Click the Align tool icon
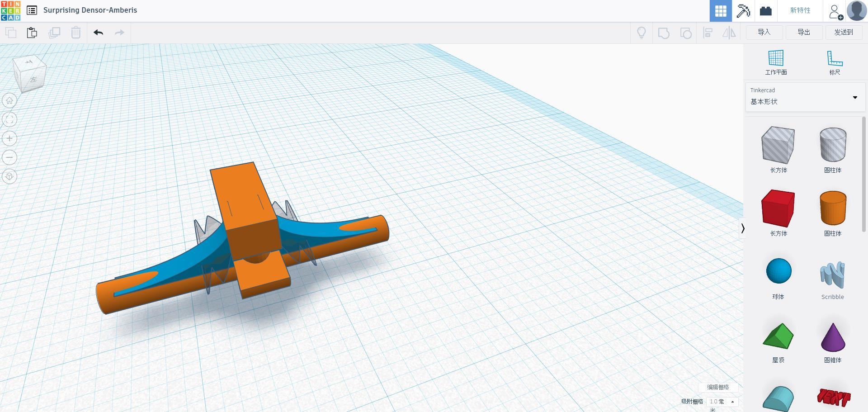Viewport: 868px width, 412px height. (708, 33)
